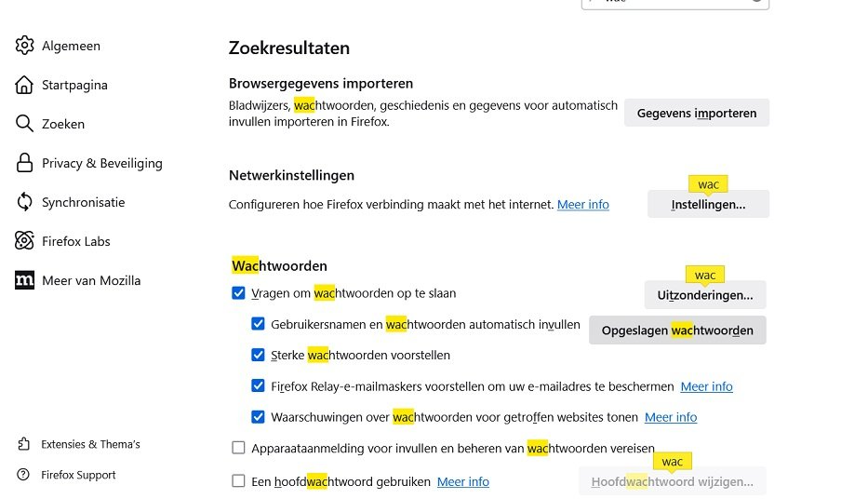The width and height of the screenshot is (868, 499).
Task: Open Opgeslagen wachtwoorden
Action: [x=677, y=330]
